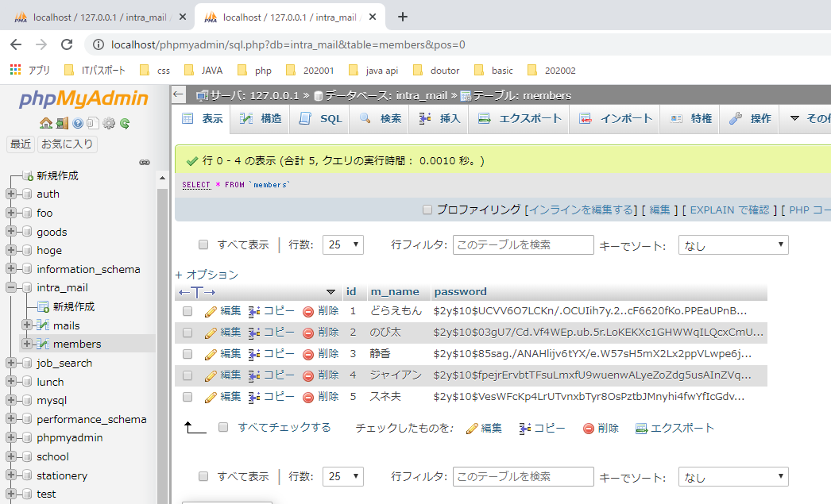Viewport: 831px width, 504px height.
Task: Open the インポート tab
Action: tap(615, 118)
